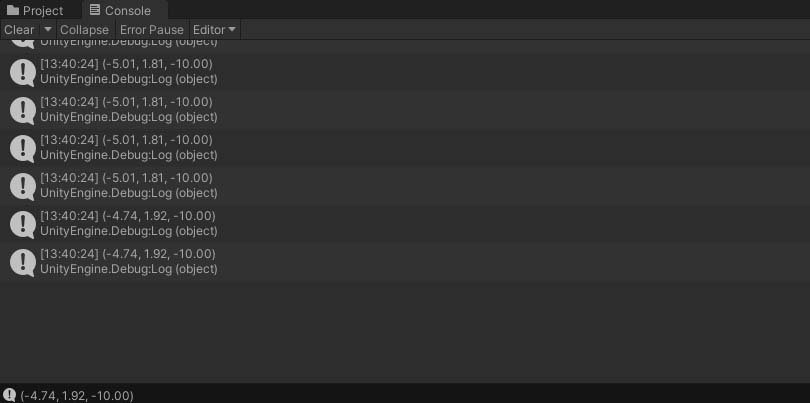Click the status bar info icon
Screen dimensions: 810x403
[x=9, y=395]
